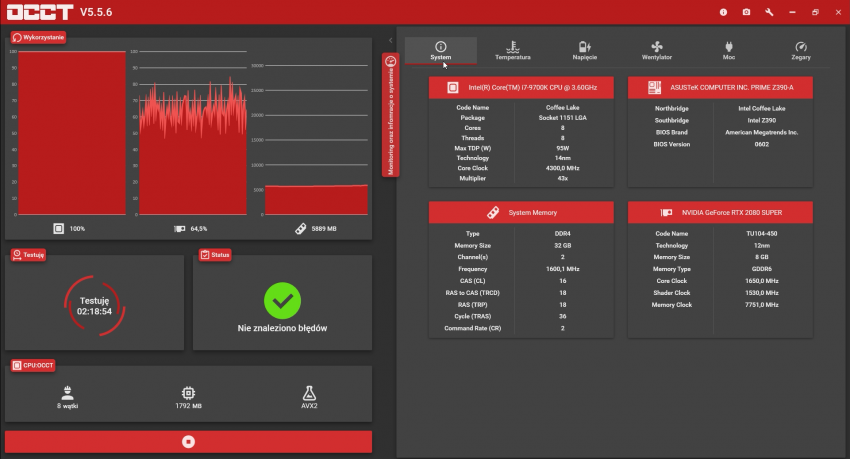Screen dimensions: 850x459
Task: Click the Multiplier 43x value
Action: click(x=562, y=178)
